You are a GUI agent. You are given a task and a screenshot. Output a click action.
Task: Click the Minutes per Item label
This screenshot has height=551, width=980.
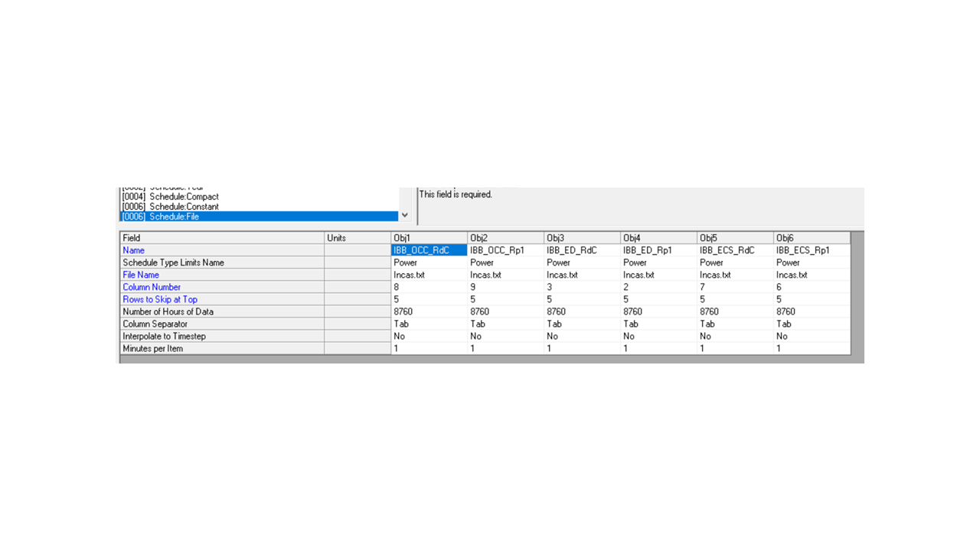[x=222, y=348]
